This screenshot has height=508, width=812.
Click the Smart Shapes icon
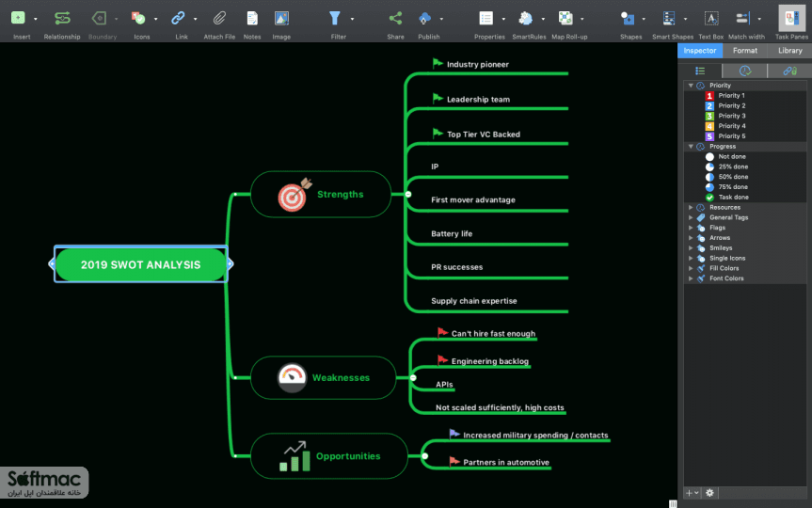669,18
